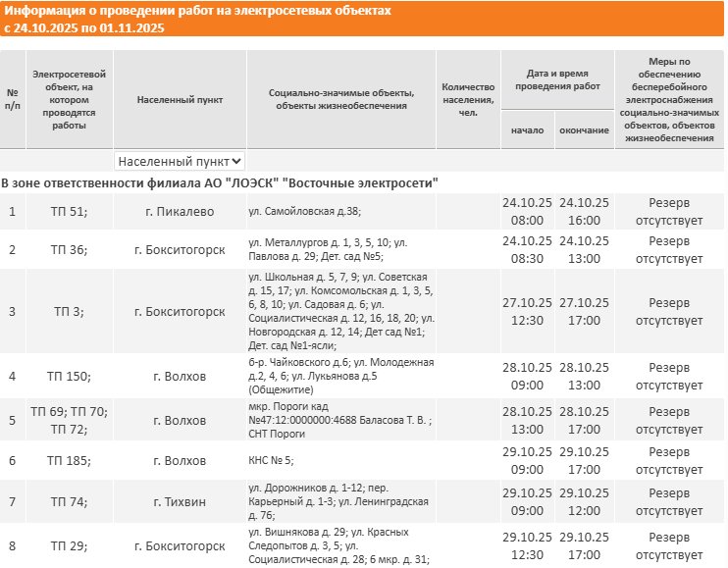Image resolution: width=728 pixels, height=568 pixels.
Task: Open the Населенный пункт filter dropdown
Action: coord(180,161)
